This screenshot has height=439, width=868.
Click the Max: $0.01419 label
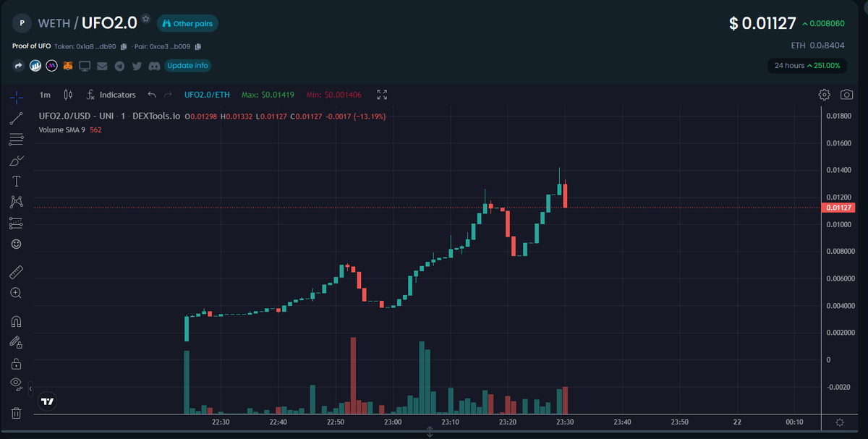[x=268, y=95]
